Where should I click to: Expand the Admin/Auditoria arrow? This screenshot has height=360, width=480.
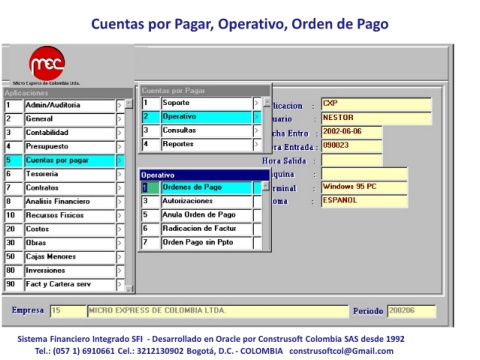(x=120, y=106)
